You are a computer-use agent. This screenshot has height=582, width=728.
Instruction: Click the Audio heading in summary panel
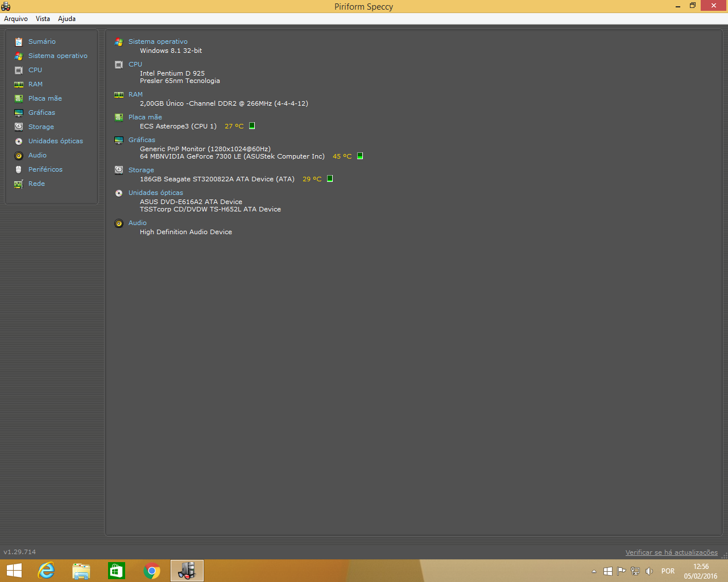[x=138, y=223]
